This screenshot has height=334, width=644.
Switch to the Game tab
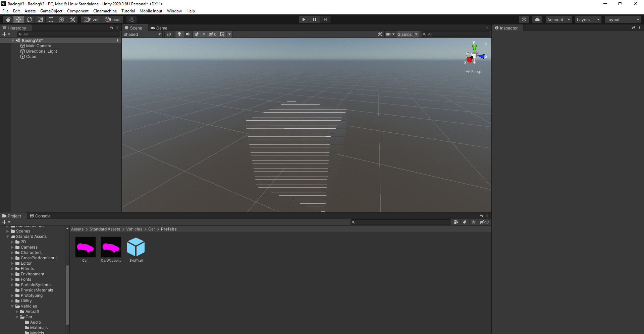(x=159, y=28)
